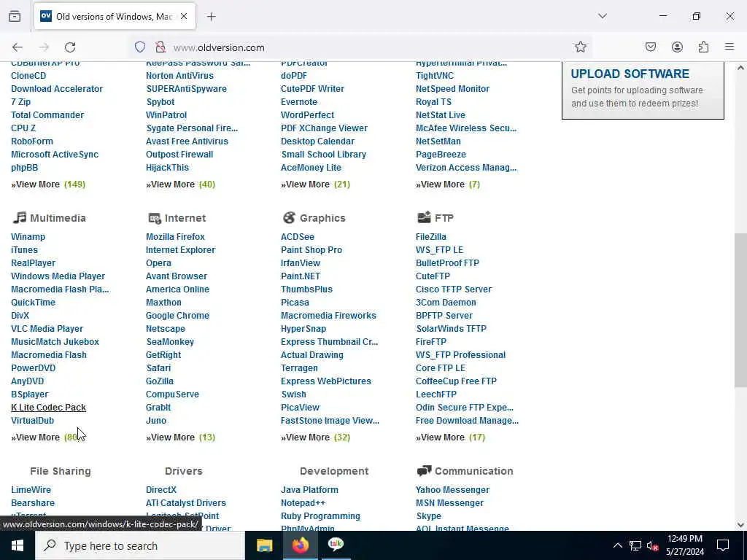Open the Norton AntiVirus link
This screenshot has height=560, width=747.
click(179, 76)
